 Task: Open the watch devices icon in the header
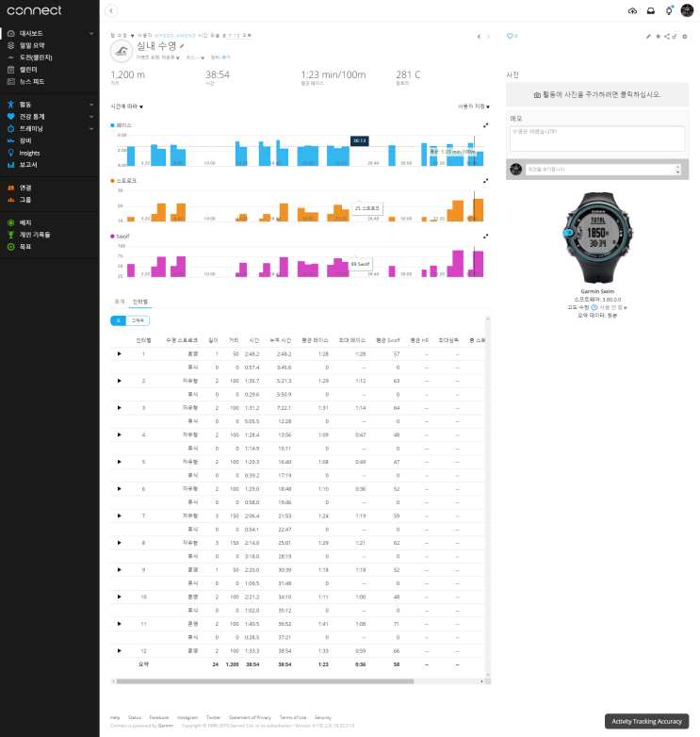[x=669, y=10]
